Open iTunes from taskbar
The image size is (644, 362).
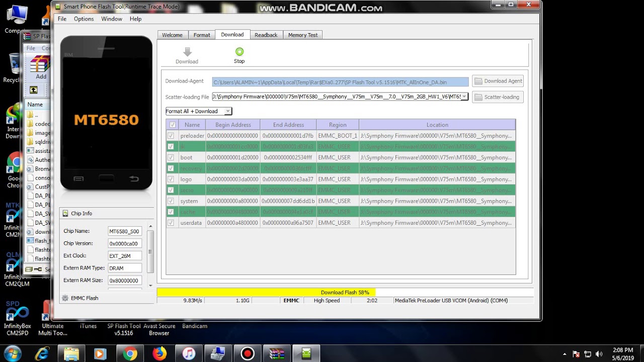coord(189,353)
